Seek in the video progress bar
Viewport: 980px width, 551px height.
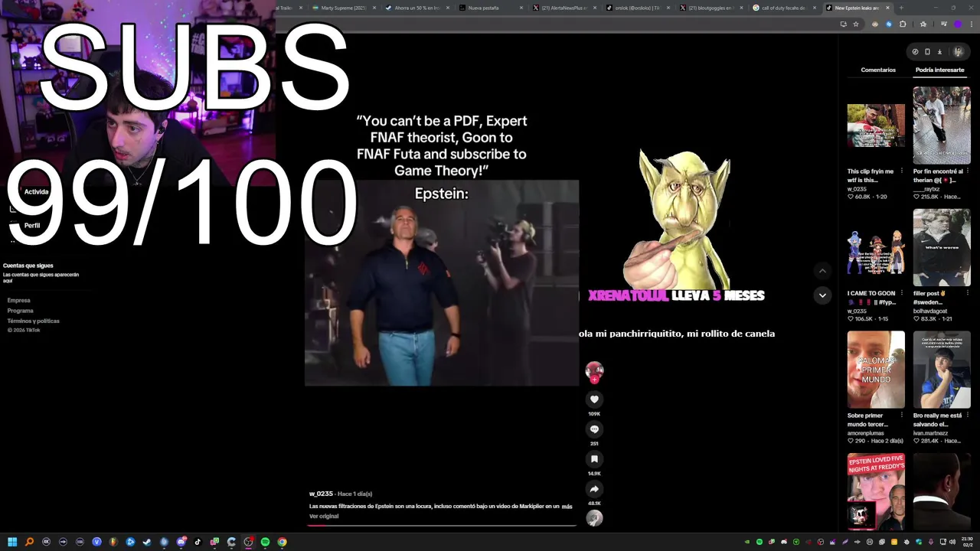point(442,526)
